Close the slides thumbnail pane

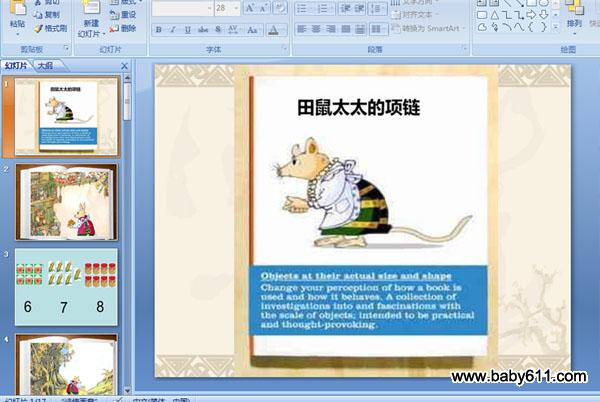124,66
